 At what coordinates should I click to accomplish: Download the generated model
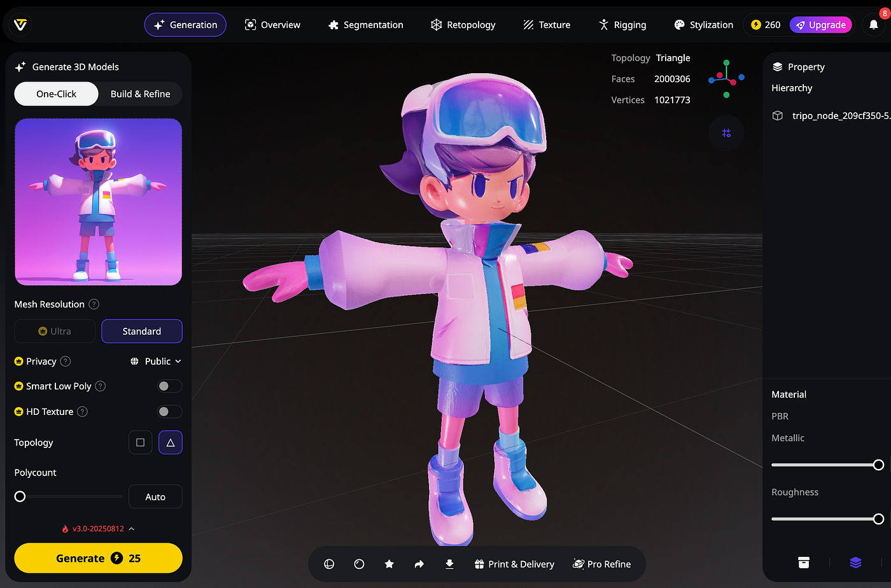coord(449,564)
